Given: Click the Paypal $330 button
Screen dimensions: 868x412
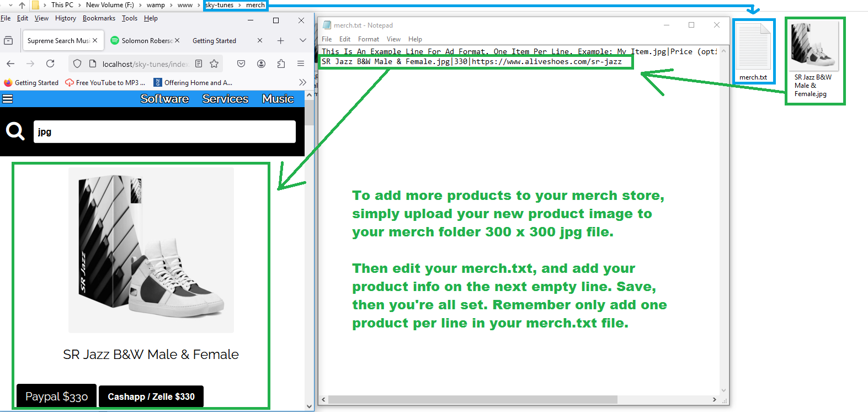Looking at the screenshot, I should coord(56,397).
